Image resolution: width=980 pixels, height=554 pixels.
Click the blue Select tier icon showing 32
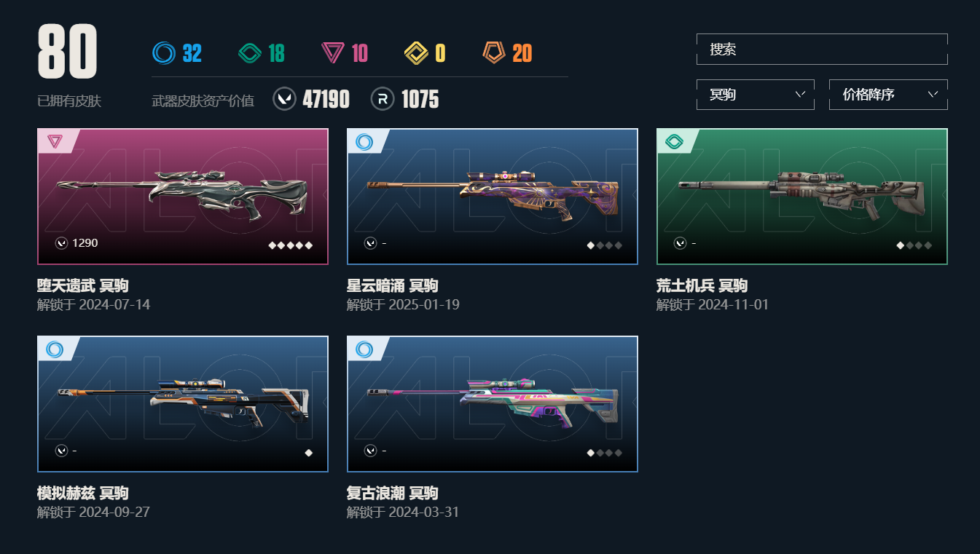click(164, 53)
